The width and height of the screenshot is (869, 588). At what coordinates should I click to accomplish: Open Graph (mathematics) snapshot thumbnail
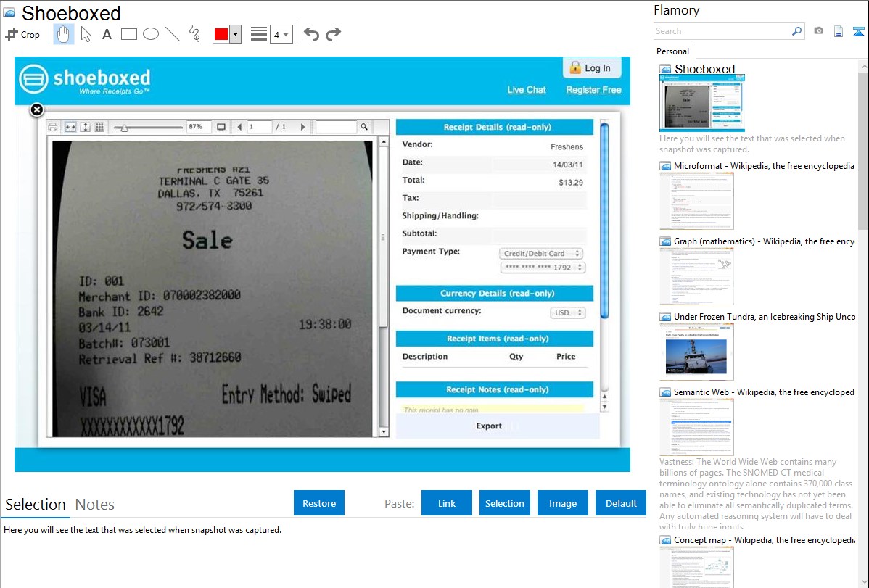(x=696, y=276)
